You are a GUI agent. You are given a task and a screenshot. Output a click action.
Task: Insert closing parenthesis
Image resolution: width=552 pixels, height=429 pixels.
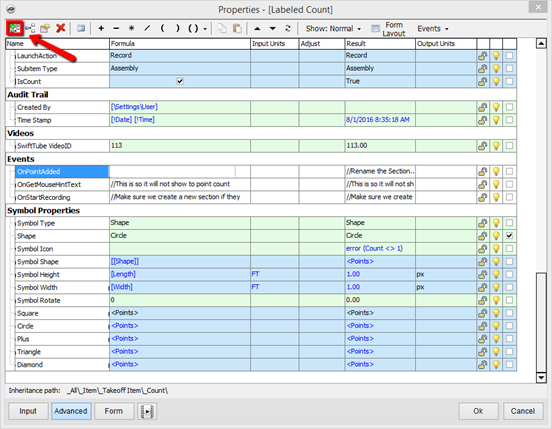[177, 28]
